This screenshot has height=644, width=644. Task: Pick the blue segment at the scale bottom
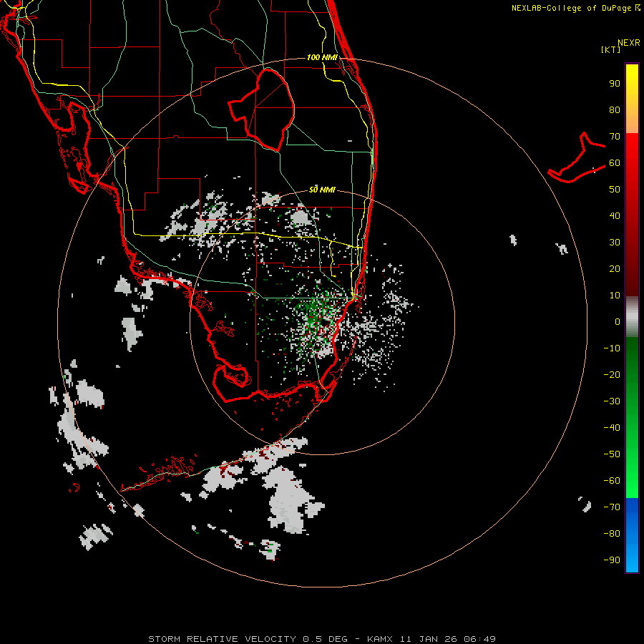pyautogui.click(x=632, y=535)
